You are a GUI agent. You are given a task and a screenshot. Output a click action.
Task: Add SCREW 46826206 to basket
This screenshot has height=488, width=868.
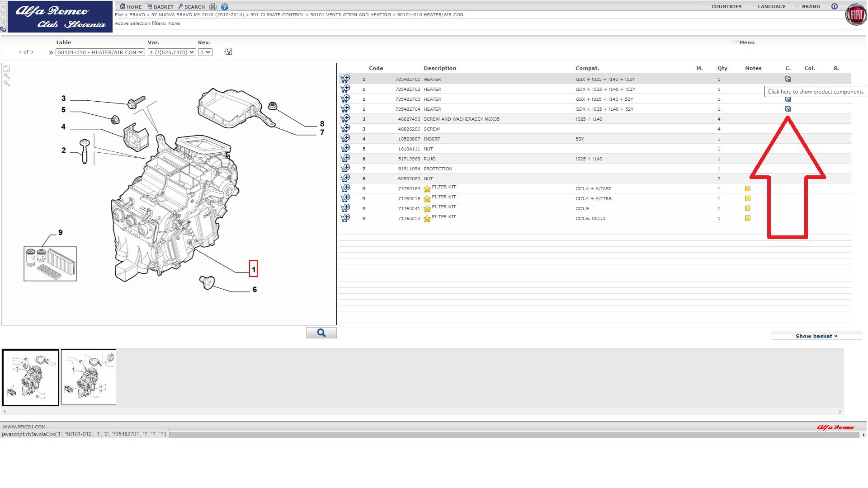click(x=345, y=128)
